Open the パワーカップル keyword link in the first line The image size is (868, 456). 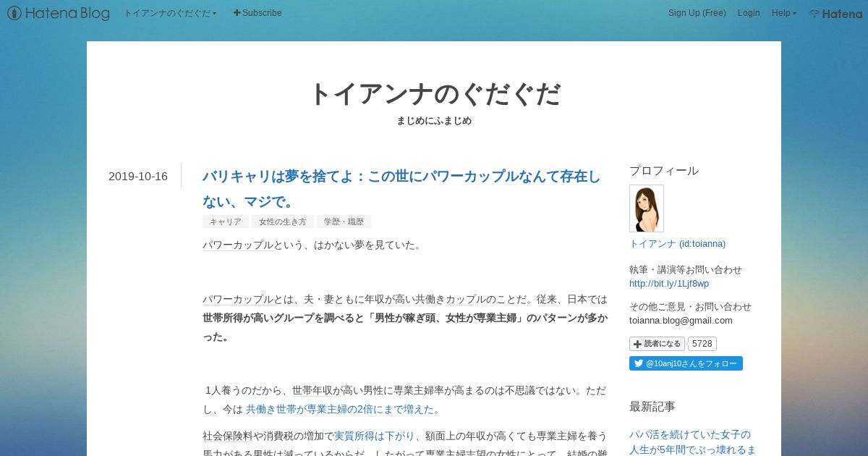[x=238, y=245]
